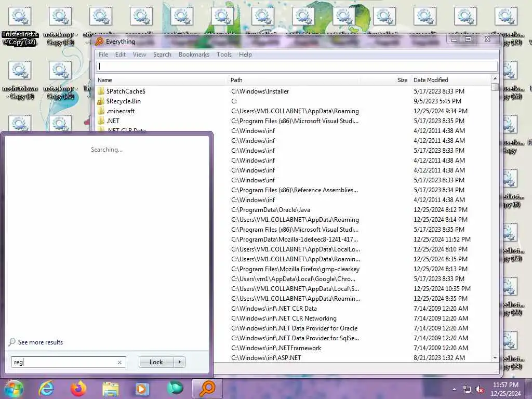Open the Tools menu in Everything
This screenshot has width=532, height=399.
point(224,55)
